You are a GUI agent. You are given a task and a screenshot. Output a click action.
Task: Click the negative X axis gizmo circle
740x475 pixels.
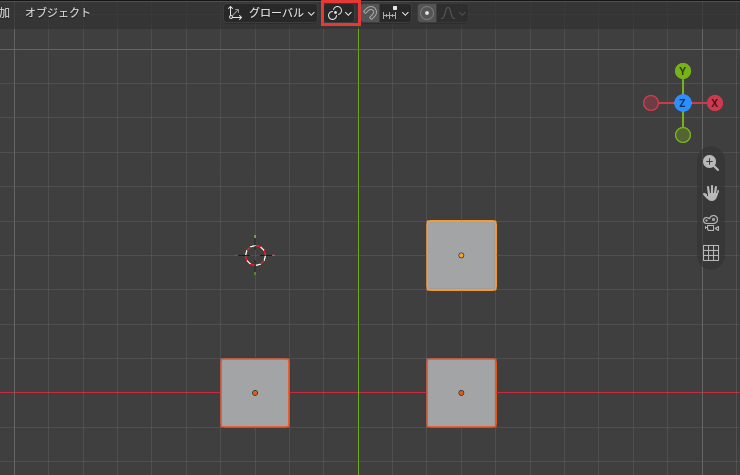[651, 103]
